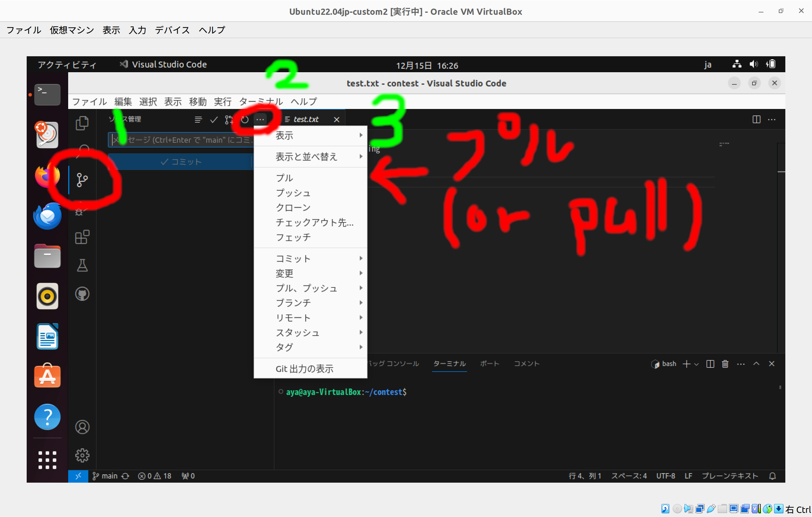The image size is (812, 517).
Task: Open problems count 0 errors 18 warnings
Action: (x=154, y=476)
